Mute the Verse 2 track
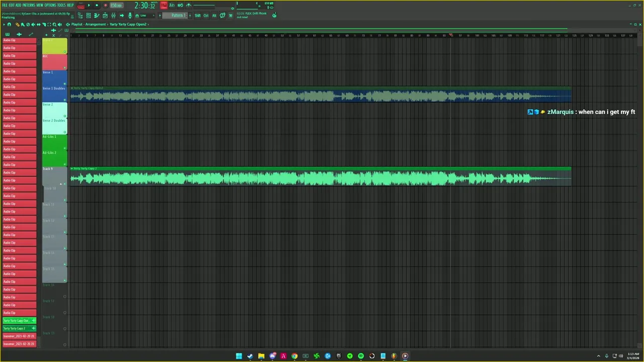 tap(64, 116)
